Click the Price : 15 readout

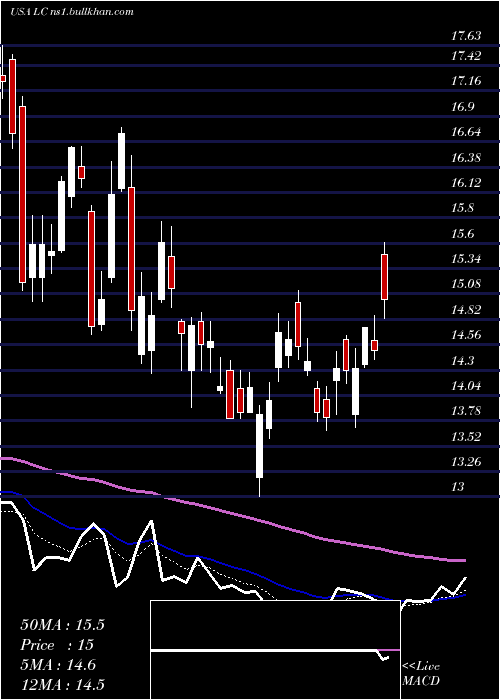pyautogui.click(x=57, y=645)
